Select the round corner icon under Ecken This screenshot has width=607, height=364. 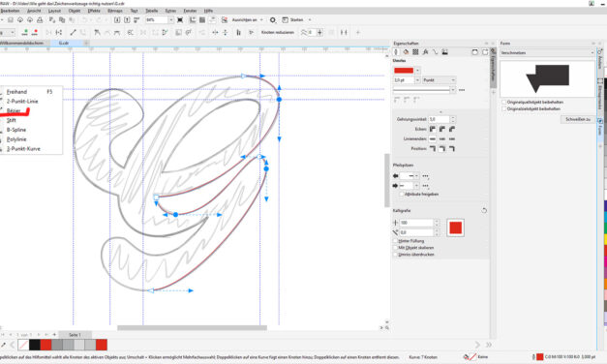442,129
